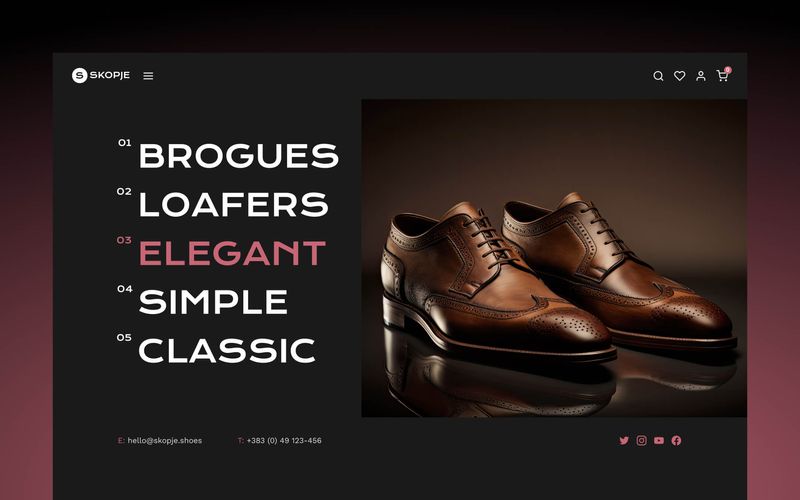The height and width of the screenshot is (500, 800).
Task: Visit the Instagram social icon
Action: point(642,440)
